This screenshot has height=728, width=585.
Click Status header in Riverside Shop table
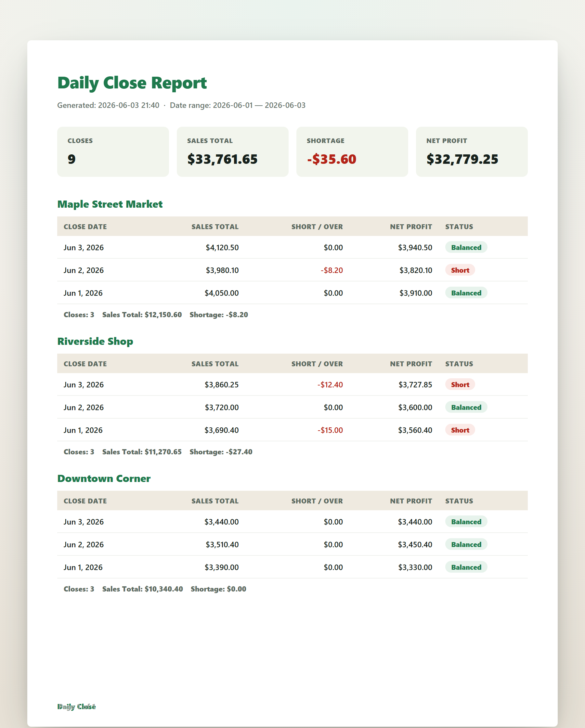pos(459,364)
